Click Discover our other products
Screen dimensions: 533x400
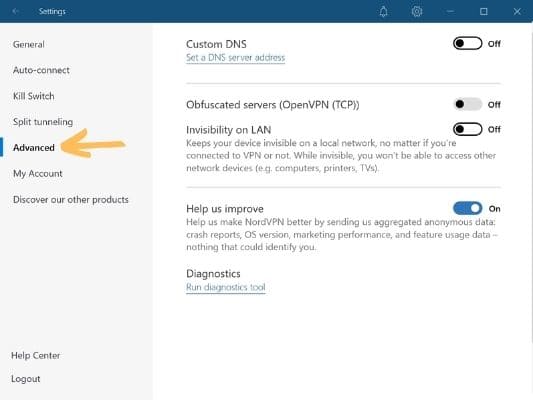71,199
